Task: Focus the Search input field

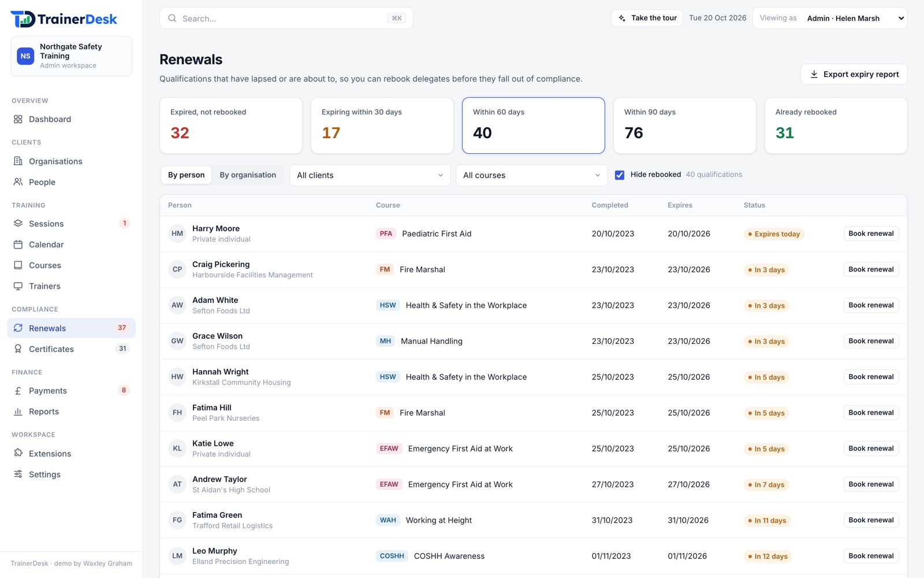Action: pyautogui.click(x=286, y=18)
